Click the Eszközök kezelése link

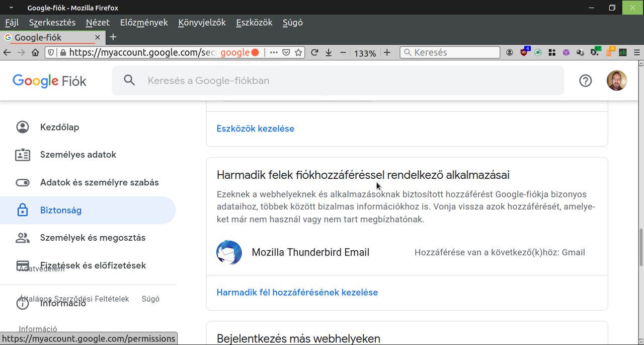tap(255, 128)
